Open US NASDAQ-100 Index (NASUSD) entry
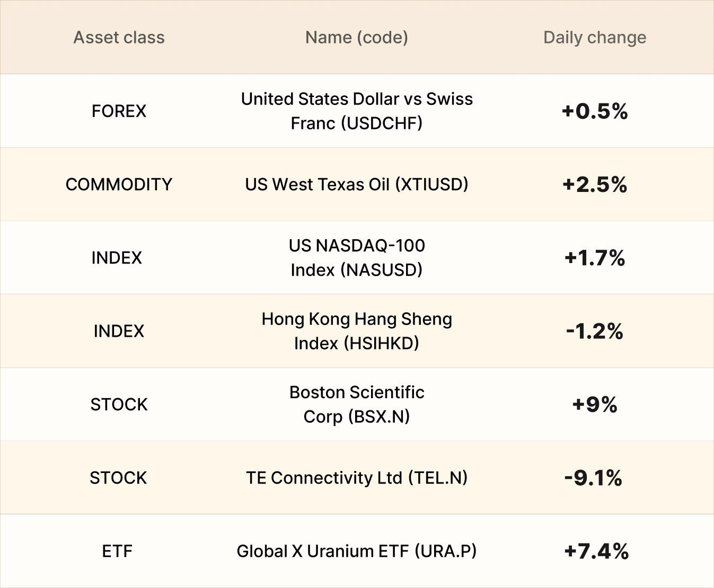714x588 pixels. (357, 258)
